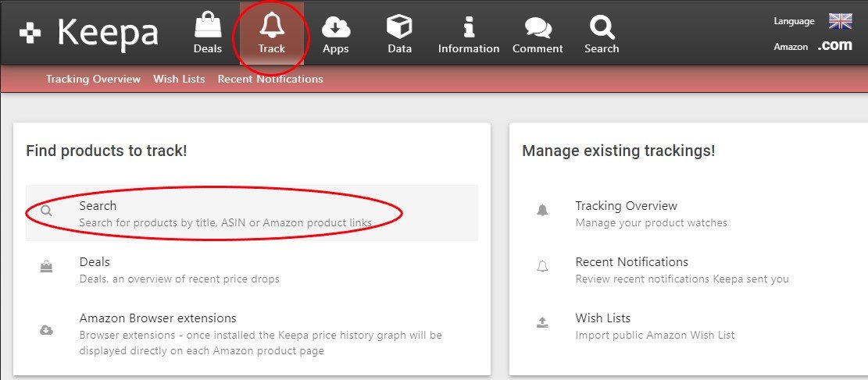Select Wish Lists import option

point(602,318)
